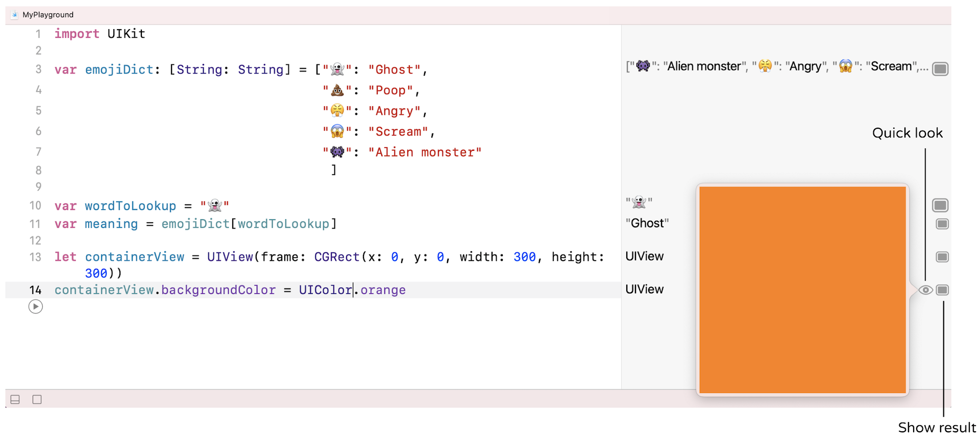Viewport: 980px width, 442px height.
Task: Click the Swift file icon beside MyPlayground
Action: coord(14,15)
